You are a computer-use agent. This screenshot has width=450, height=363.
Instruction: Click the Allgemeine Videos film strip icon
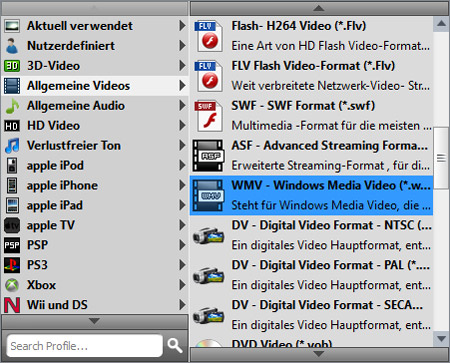point(12,86)
